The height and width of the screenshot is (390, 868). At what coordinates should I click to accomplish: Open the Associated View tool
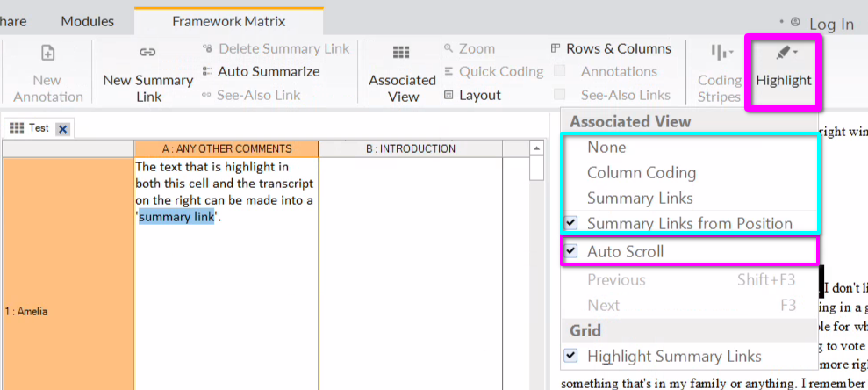[403, 54]
